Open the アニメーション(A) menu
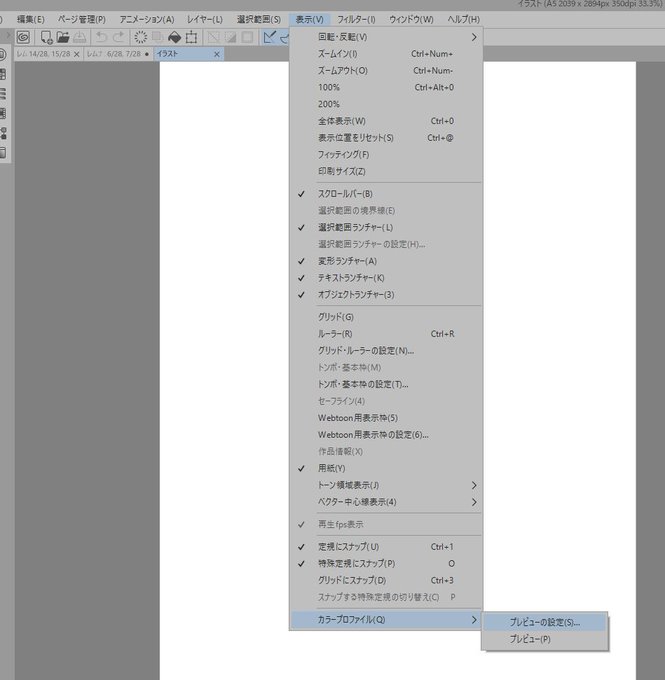Screen dimensions: 665x680 click(x=147, y=20)
